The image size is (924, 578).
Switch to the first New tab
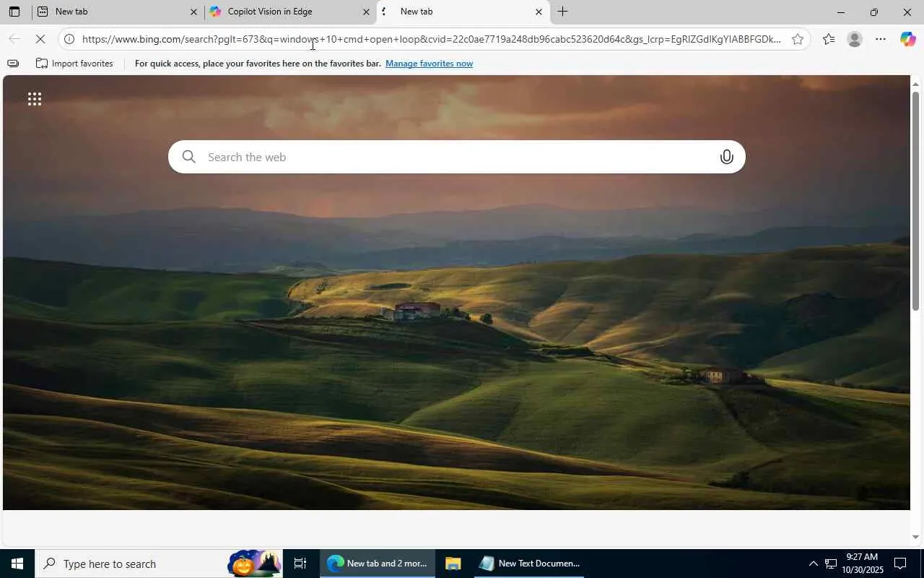[x=118, y=12]
